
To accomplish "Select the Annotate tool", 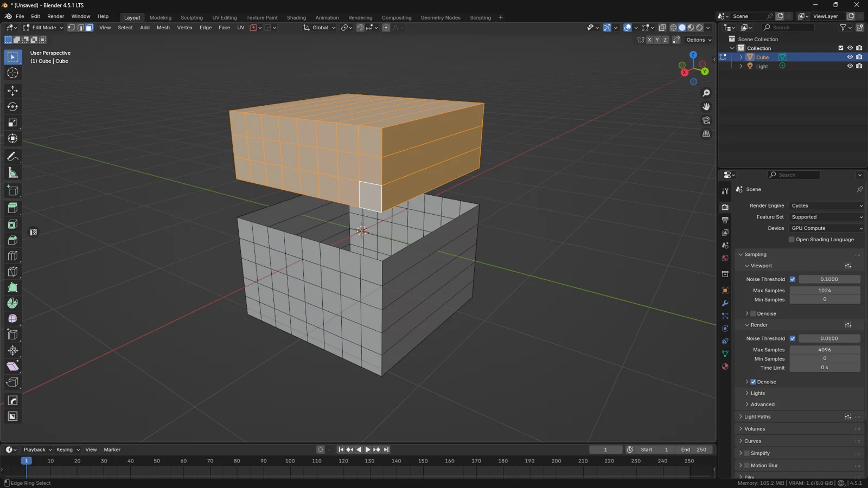I will (x=12, y=157).
